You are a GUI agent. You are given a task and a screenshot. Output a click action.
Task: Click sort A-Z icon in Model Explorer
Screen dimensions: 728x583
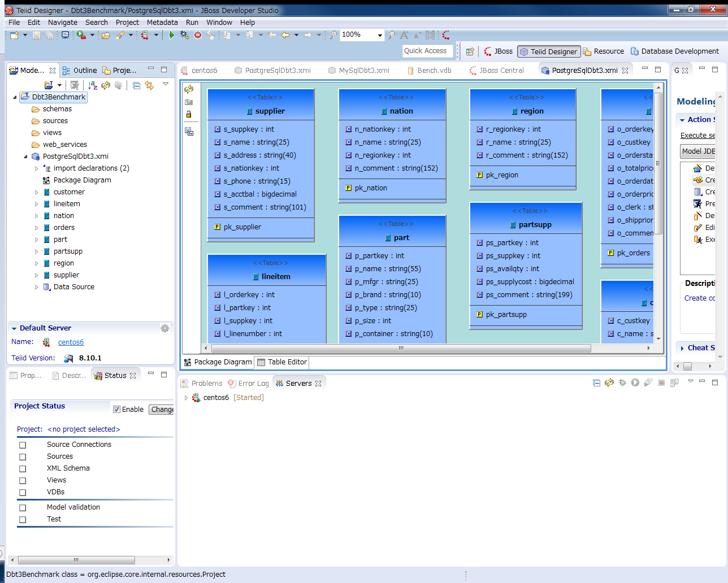[93, 85]
